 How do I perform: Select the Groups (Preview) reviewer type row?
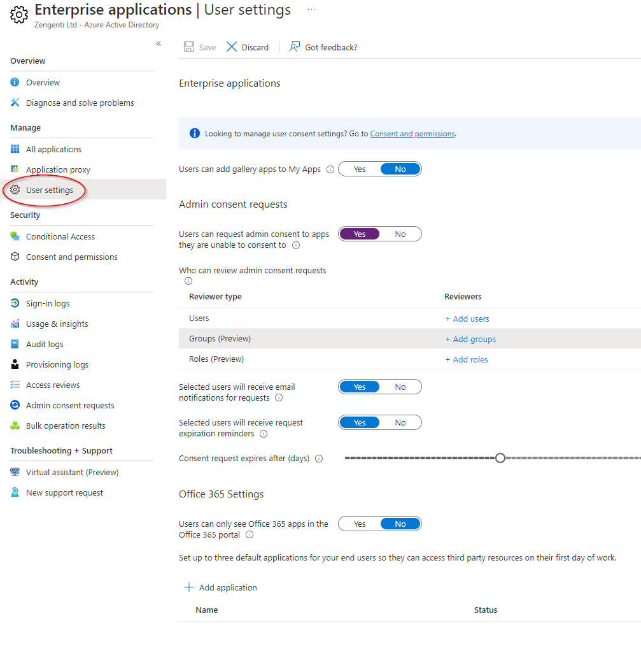click(410, 339)
